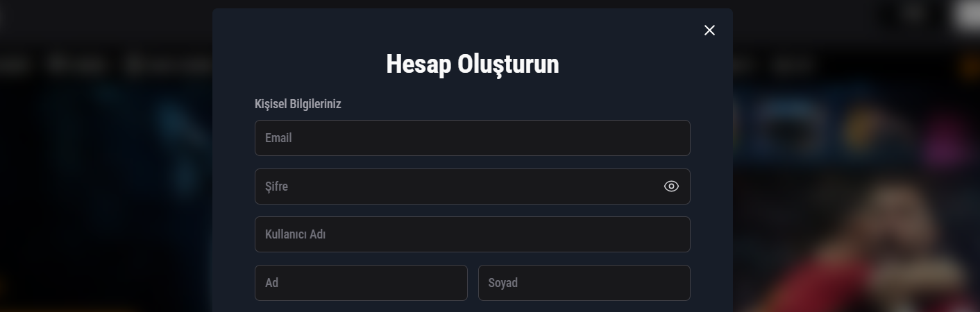Click second blurred nav item left of dialog

point(78,66)
